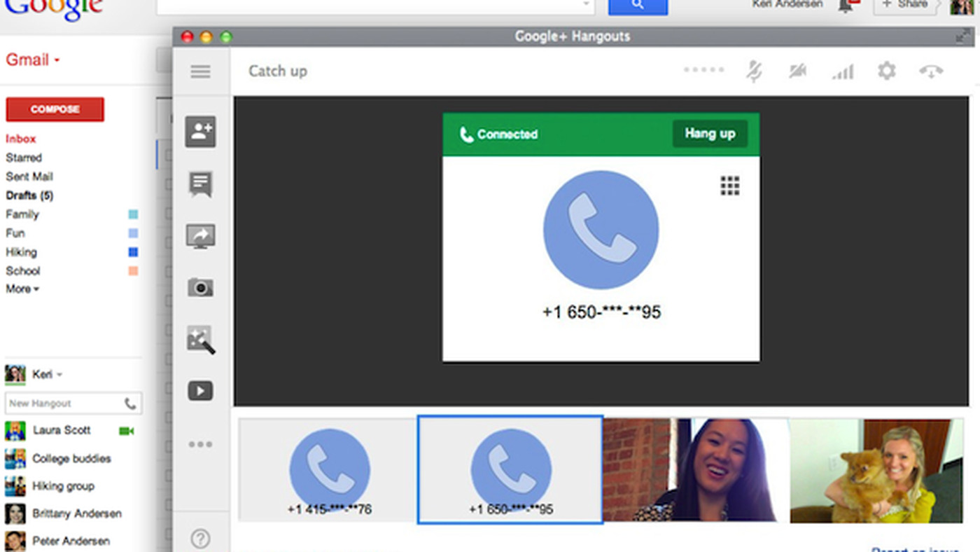Click the invite people icon
The image size is (980, 552).
[200, 132]
